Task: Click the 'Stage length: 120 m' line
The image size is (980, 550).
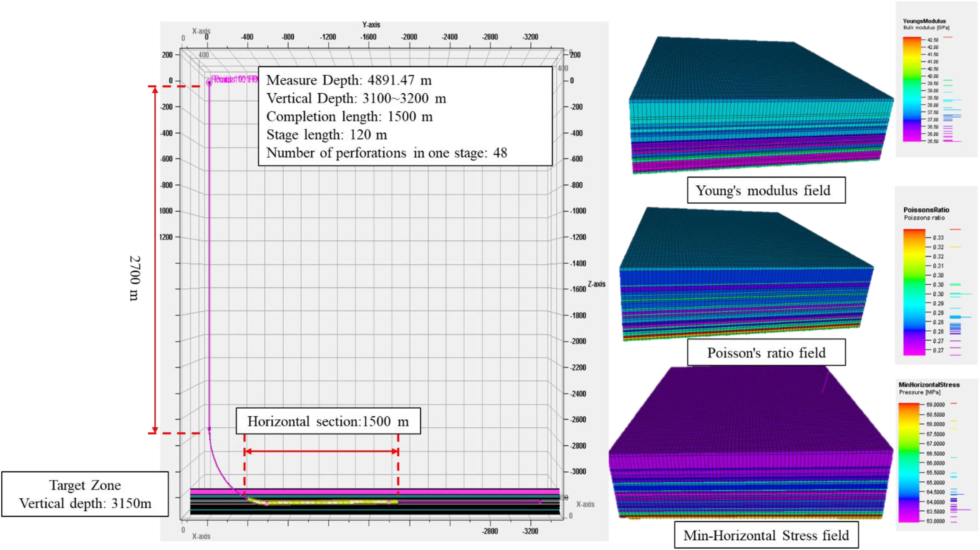Action: click(326, 134)
